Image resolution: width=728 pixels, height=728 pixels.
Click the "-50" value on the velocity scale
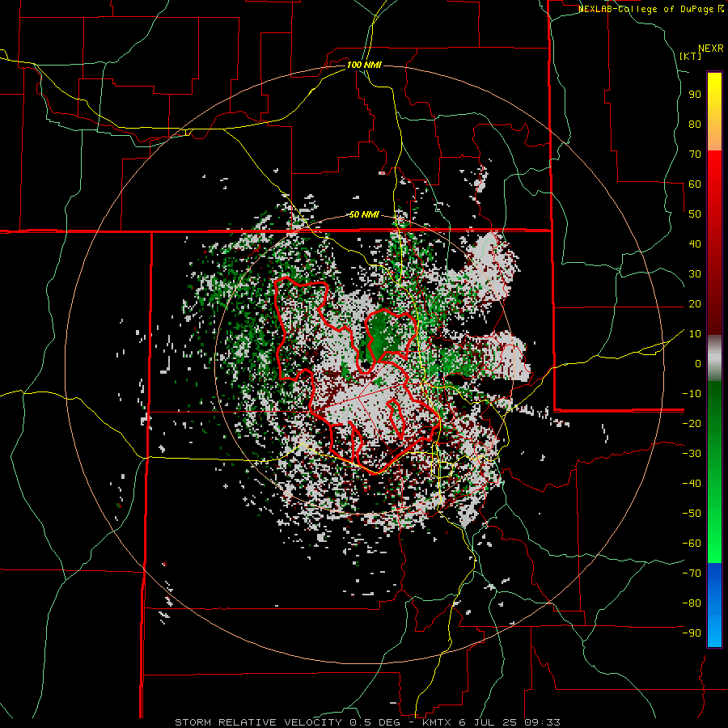pyautogui.click(x=692, y=514)
